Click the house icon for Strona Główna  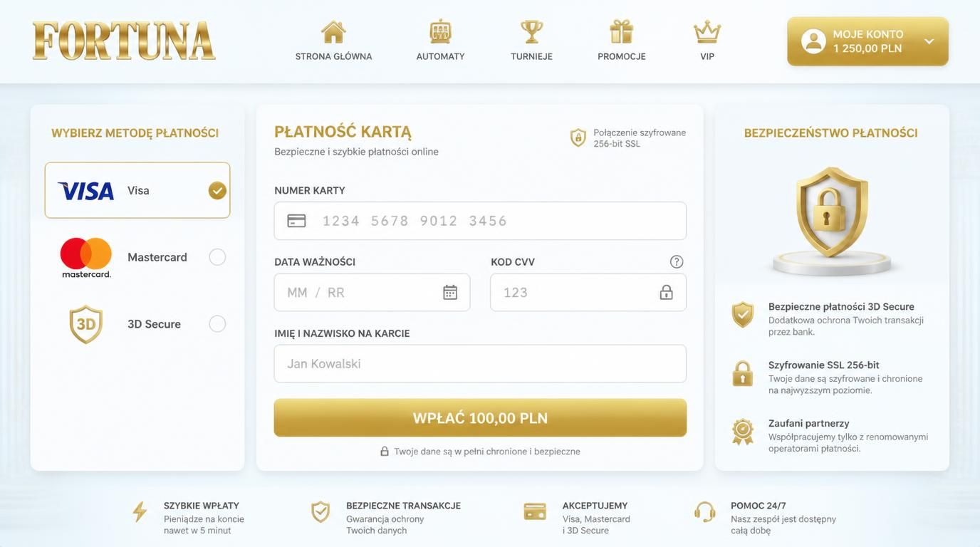click(x=333, y=32)
